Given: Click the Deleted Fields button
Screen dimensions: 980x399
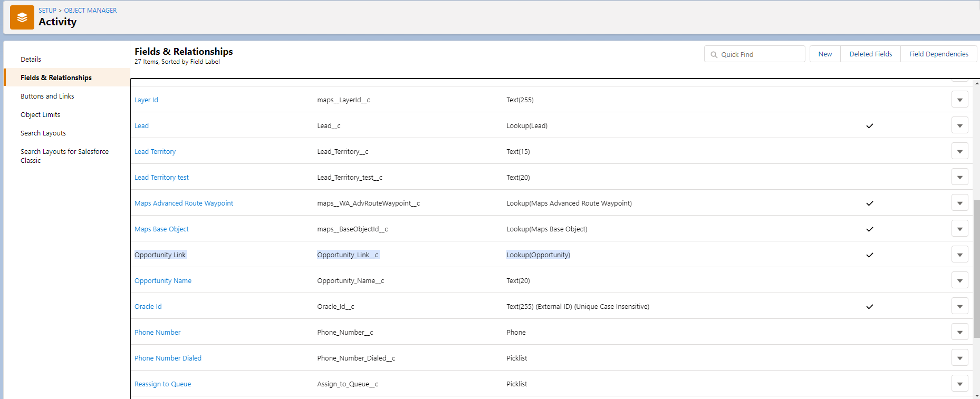Looking at the screenshot, I should (871, 54).
